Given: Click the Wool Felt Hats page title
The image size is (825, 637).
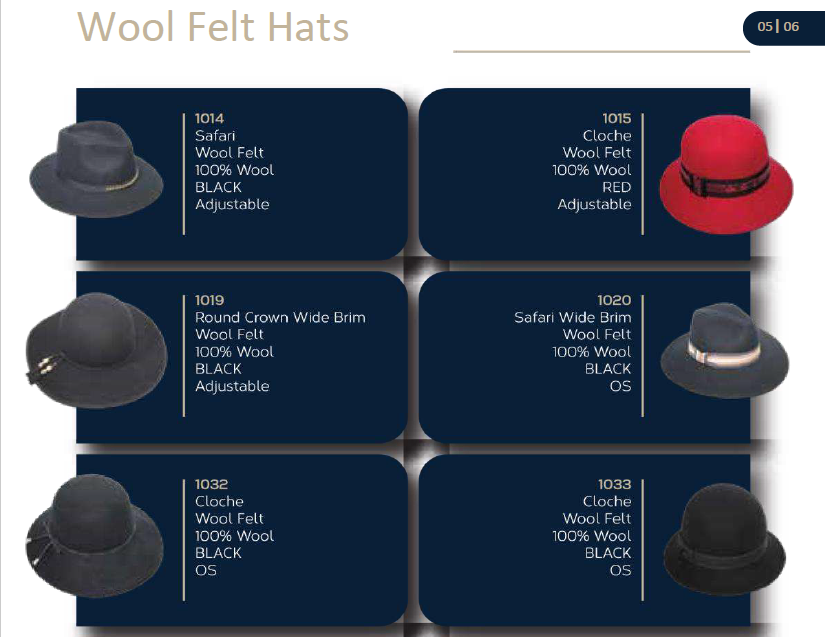Looking at the screenshot, I should click(213, 26).
